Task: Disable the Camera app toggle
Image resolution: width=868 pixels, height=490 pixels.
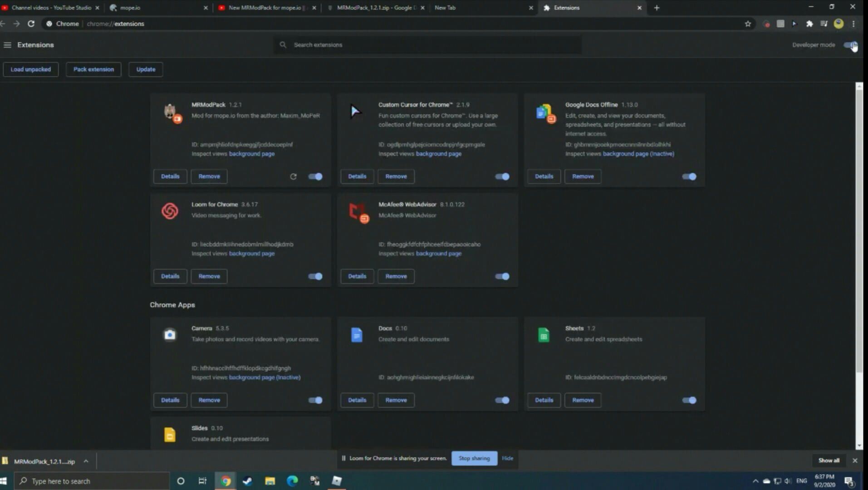Action: [x=315, y=400]
